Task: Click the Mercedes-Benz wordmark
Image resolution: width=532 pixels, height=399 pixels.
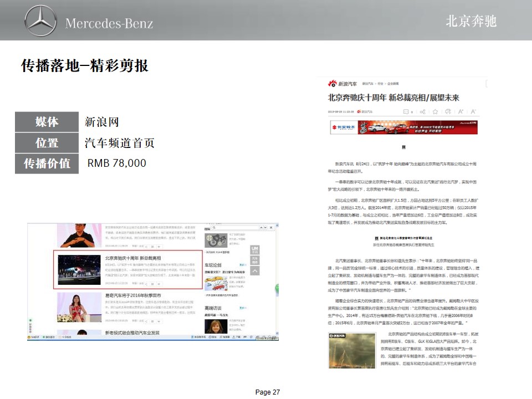Action: coord(109,23)
